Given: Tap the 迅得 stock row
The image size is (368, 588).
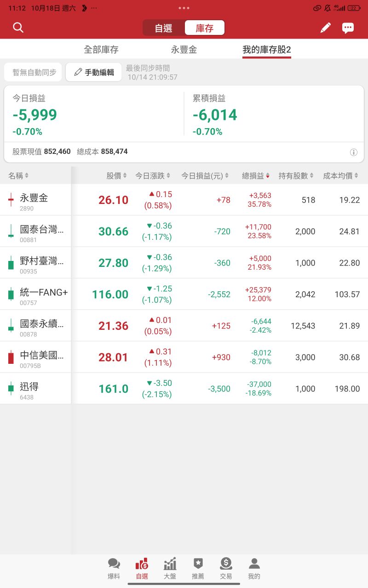Looking at the screenshot, I should point(184,388).
